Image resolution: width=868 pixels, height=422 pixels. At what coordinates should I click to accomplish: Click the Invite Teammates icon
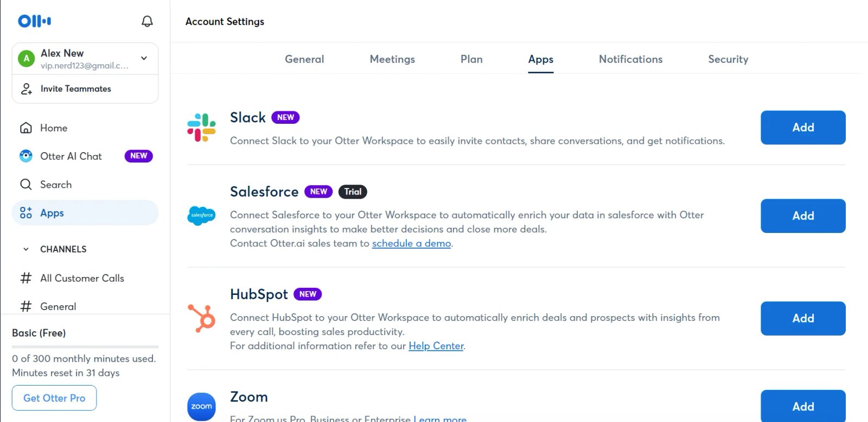tap(26, 89)
